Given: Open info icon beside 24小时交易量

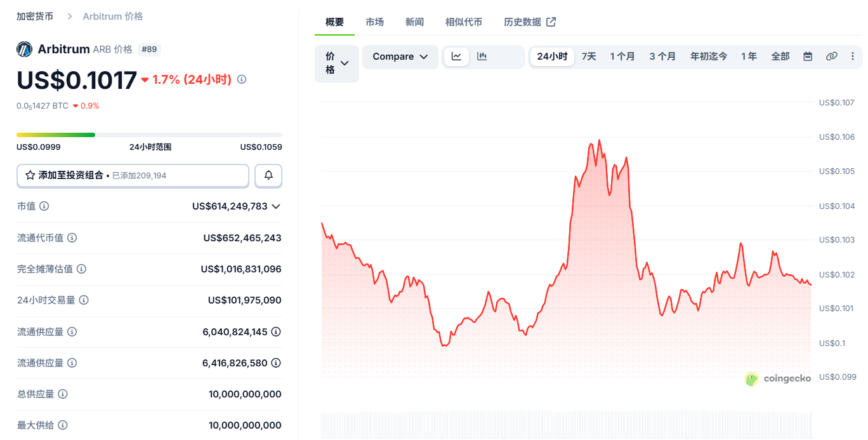Looking at the screenshot, I should (84, 300).
